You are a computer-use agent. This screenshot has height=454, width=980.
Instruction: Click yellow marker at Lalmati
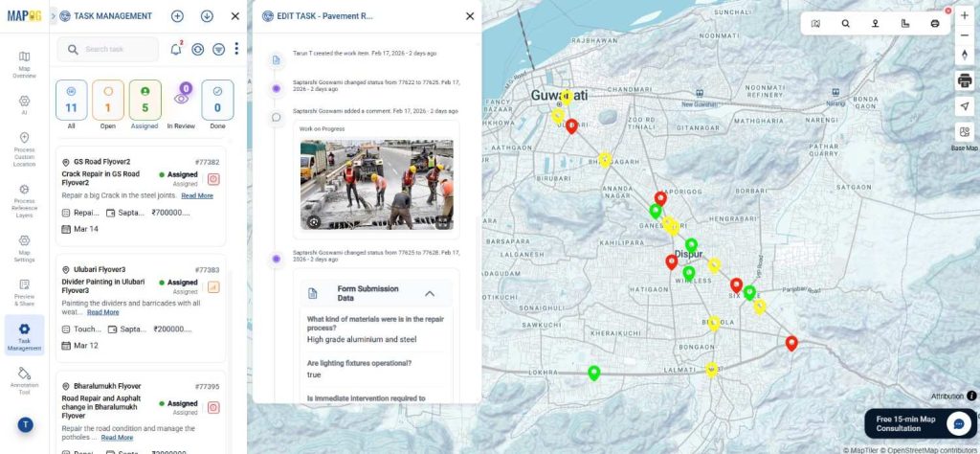711,370
